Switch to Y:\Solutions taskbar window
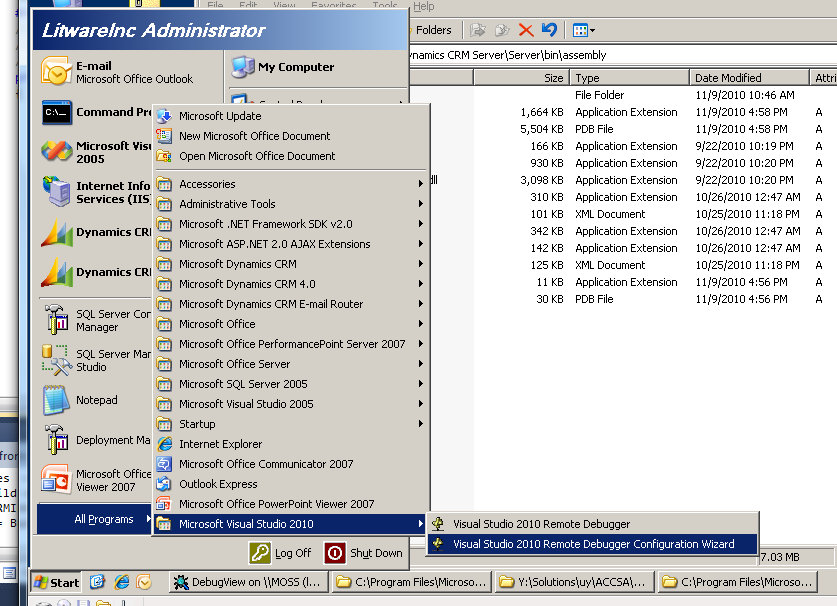 coord(574,582)
